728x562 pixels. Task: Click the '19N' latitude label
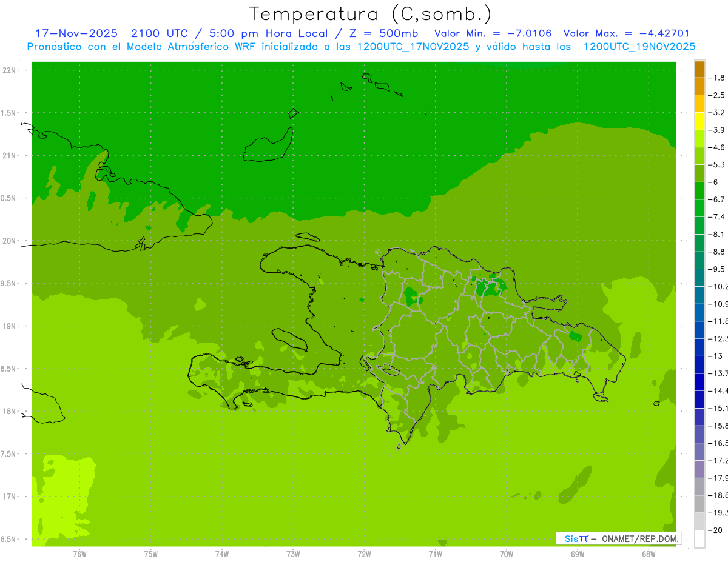tap(10, 326)
